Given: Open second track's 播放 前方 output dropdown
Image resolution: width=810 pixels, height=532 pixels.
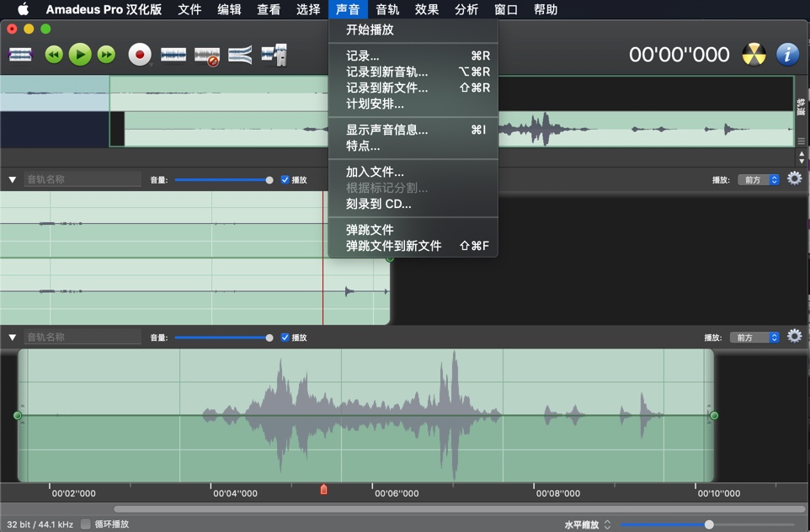Looking at the screenshot, I should tap(754, 338).
